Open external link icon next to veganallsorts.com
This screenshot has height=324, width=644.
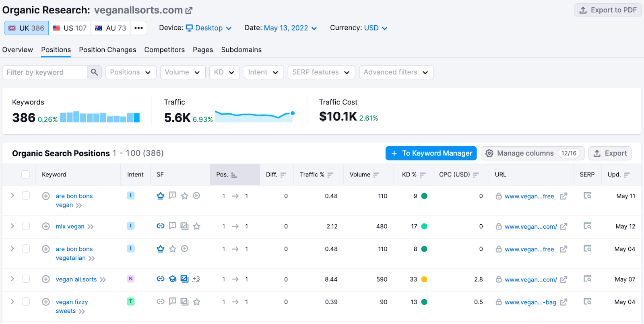pyautogui.click(x=189, y=10)
